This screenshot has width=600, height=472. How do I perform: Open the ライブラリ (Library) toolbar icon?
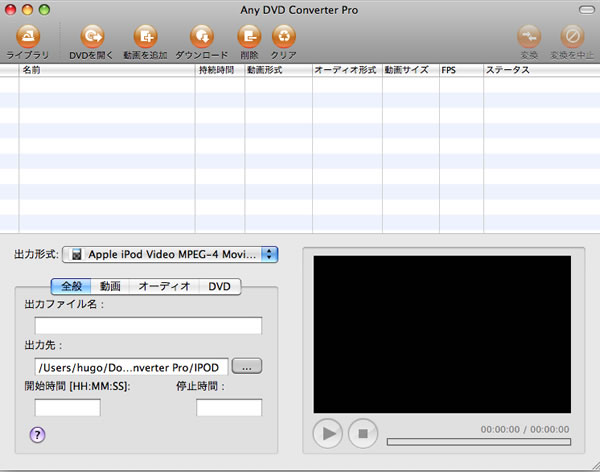point(28,37)
